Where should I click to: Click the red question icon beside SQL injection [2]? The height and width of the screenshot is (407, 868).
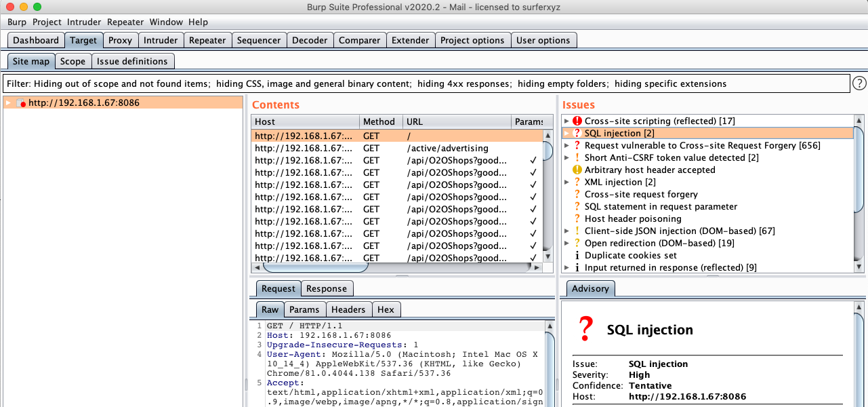[x=577, y=133]
